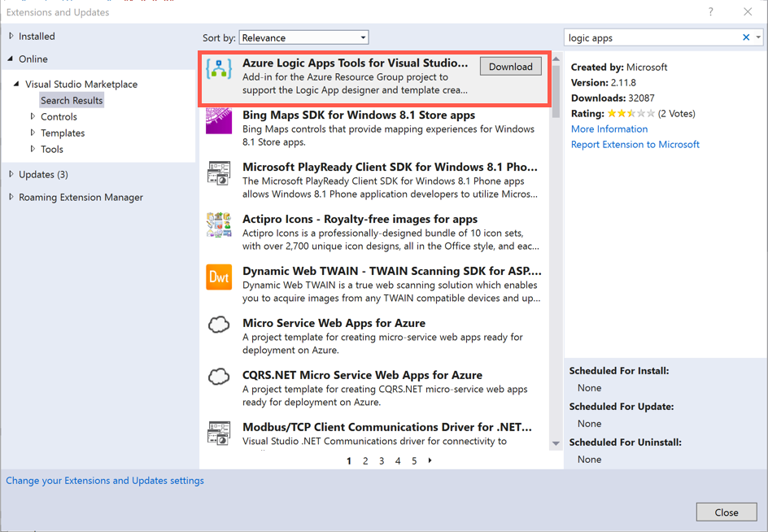The width and height of the screenshot is (768, 532).
Task: Click the CQRS.NET Micro Service cloud icon
Action: tap(219, 377)
